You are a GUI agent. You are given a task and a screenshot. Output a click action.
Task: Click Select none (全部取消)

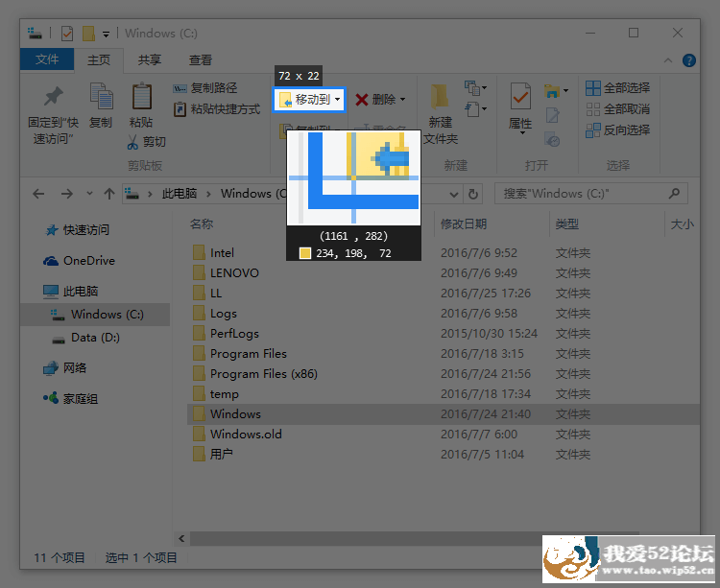click(x=617, y=109)
